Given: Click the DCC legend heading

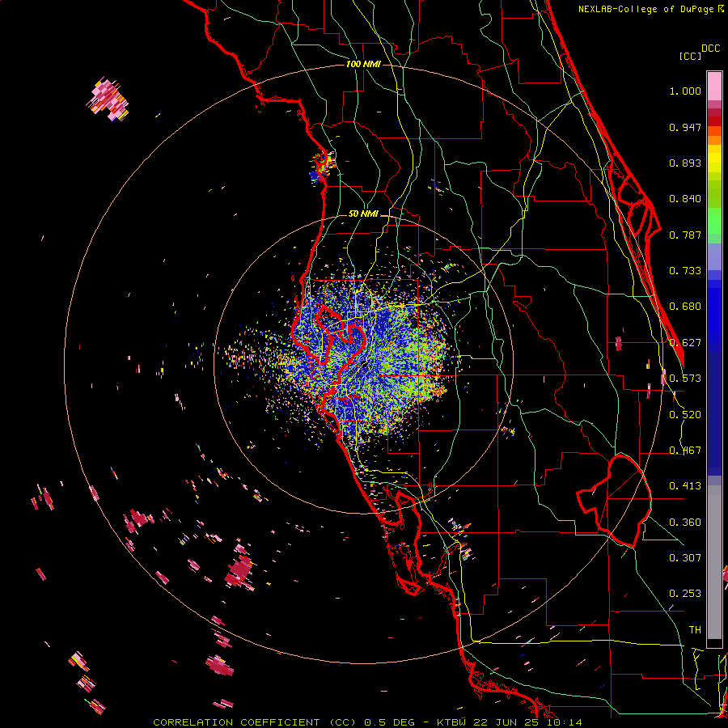Looking at the screenshot, I should (x=710, y=49).
